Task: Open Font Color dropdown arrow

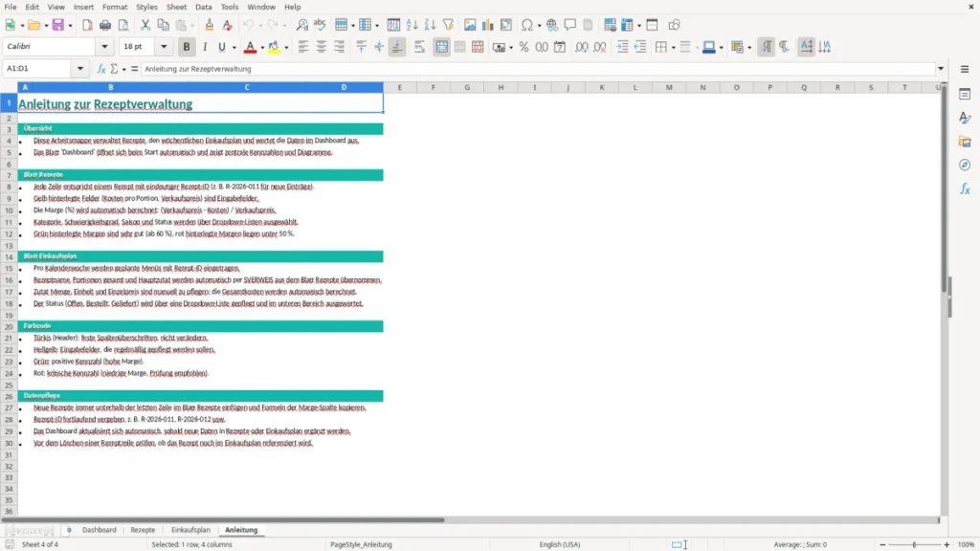Action: click(x=262, y=48)
